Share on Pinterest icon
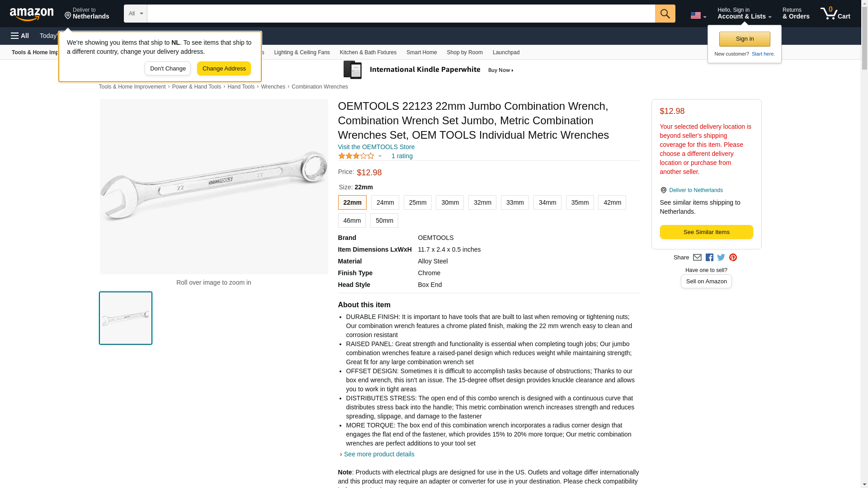 click(733, 258)
